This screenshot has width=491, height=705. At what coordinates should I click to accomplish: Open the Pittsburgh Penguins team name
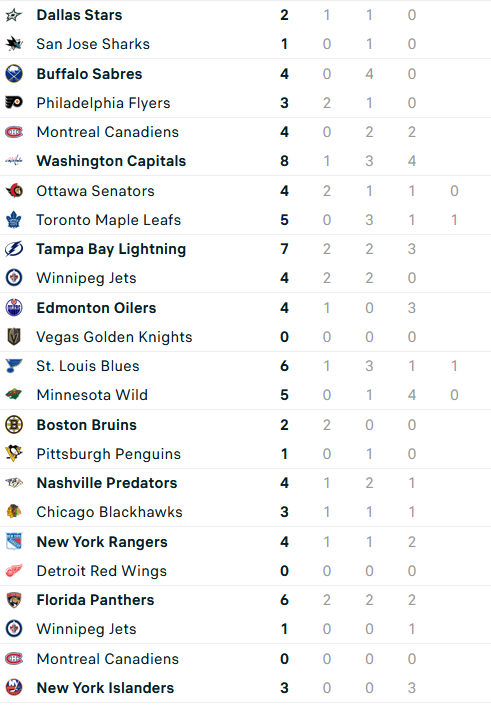point(108,454)
